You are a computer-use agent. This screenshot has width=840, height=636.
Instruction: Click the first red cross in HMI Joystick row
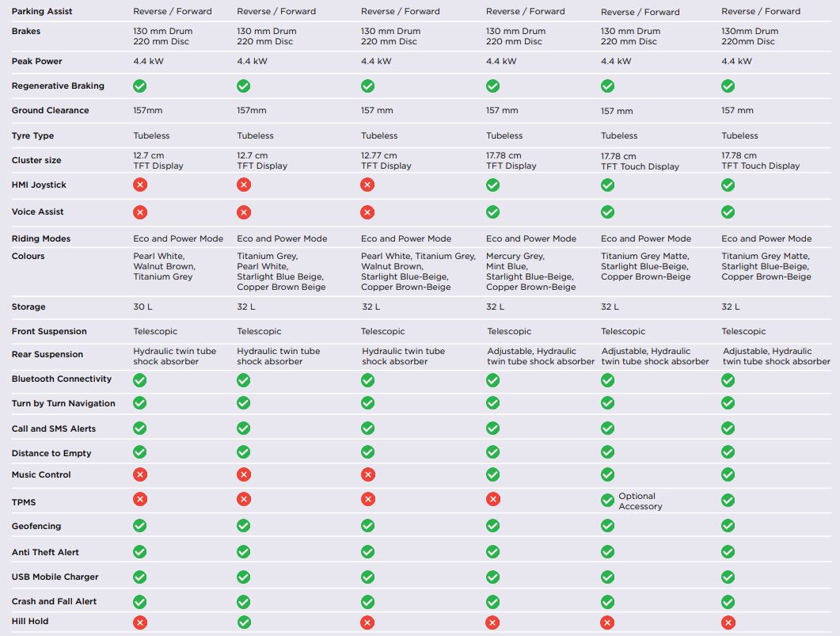click(140, 185)
